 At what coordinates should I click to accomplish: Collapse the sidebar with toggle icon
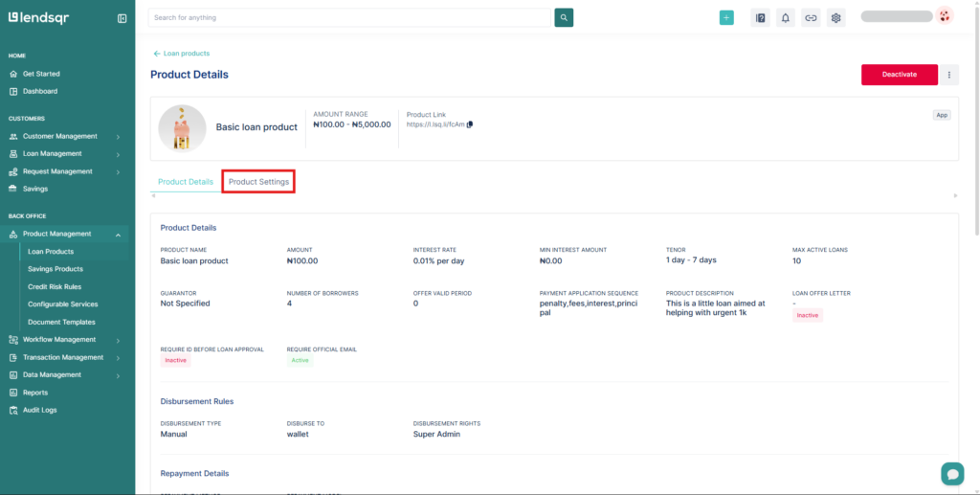click(x=122, y=18)
